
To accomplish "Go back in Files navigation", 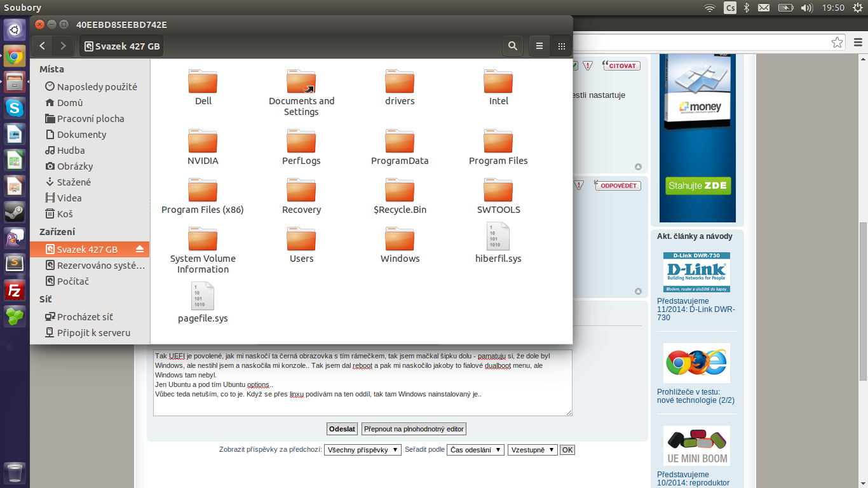I will tap(42, 46).
